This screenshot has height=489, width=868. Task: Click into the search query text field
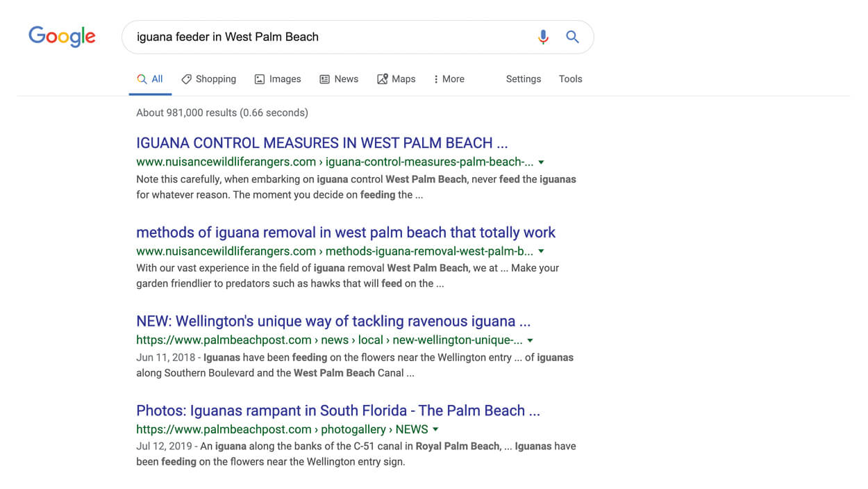[326, 38]
